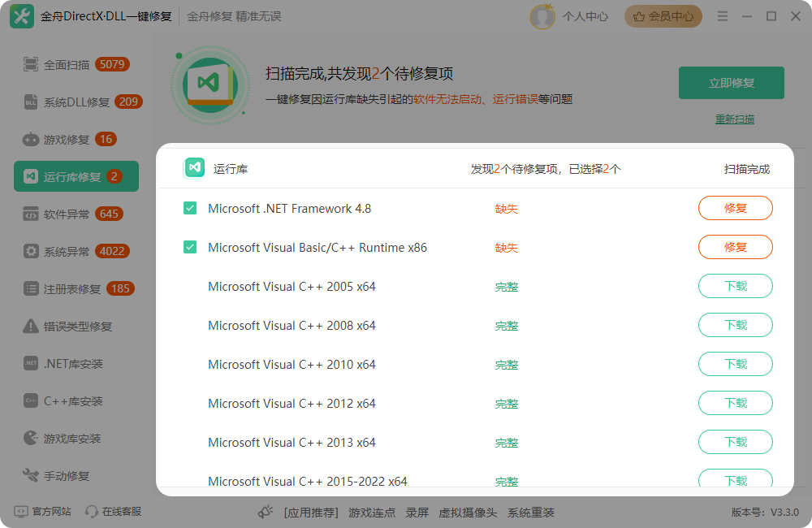Open .NET库安装 section
812x528 pixels.
(x=76, y=363)
